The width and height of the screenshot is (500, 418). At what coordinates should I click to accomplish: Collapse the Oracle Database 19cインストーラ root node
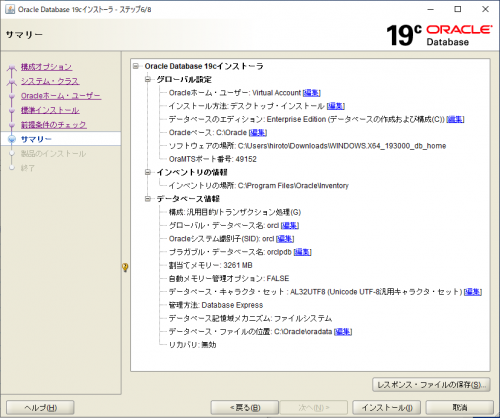[x=136, y=66]
